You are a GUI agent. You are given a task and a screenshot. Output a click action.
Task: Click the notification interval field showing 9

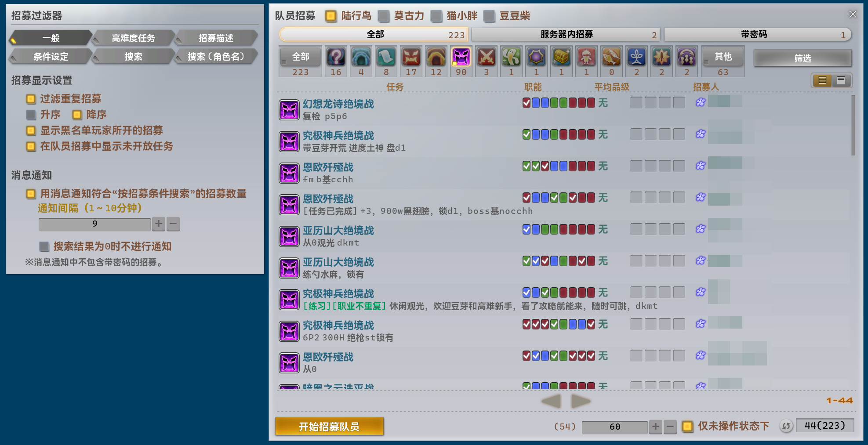(x=94, y=224)
